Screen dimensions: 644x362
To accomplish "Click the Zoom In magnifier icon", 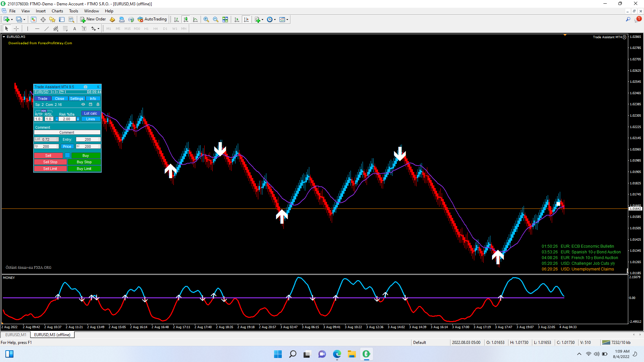I will pos(206,19).
